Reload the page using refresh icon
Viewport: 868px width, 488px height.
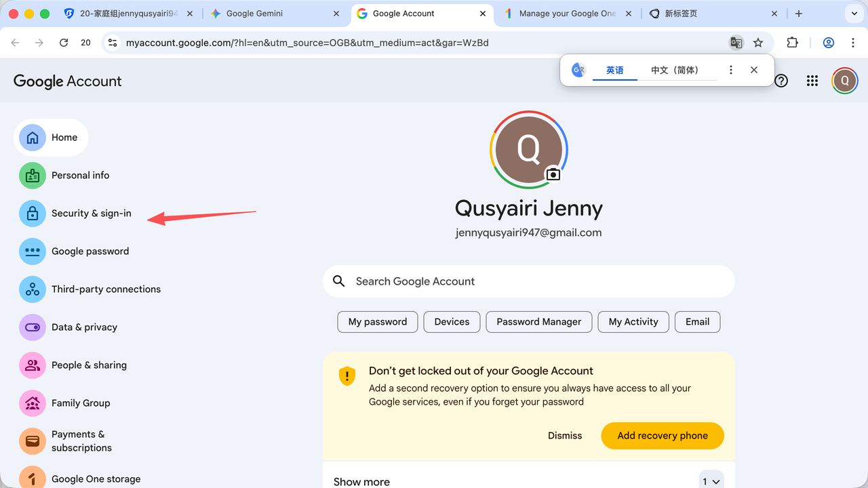point(64,43)
